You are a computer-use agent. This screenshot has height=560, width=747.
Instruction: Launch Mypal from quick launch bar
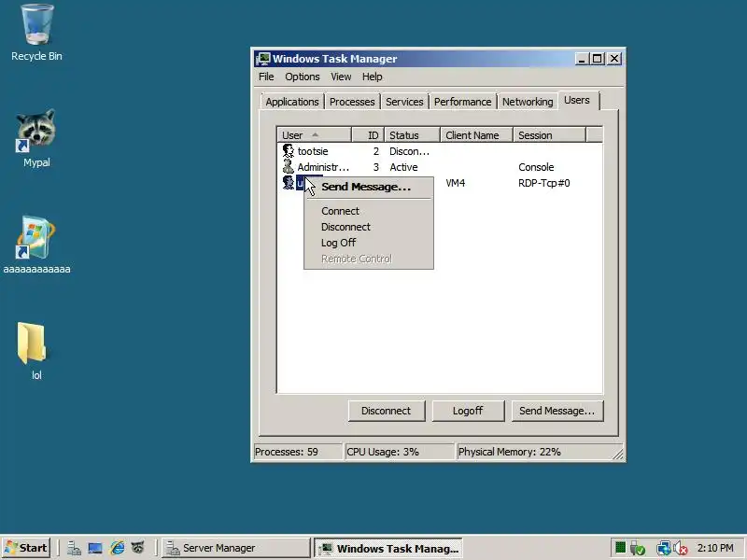pyautogui.click(x=137, y=548)
